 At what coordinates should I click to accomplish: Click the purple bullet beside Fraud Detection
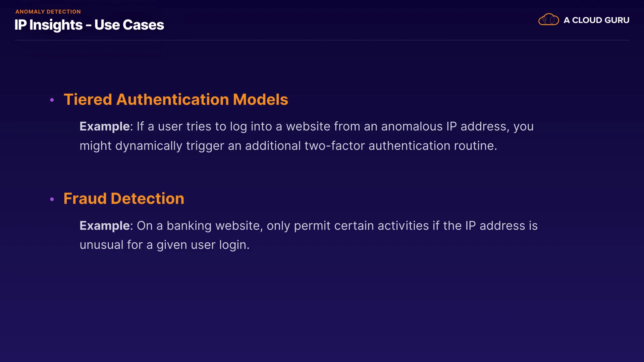point(52,199)
